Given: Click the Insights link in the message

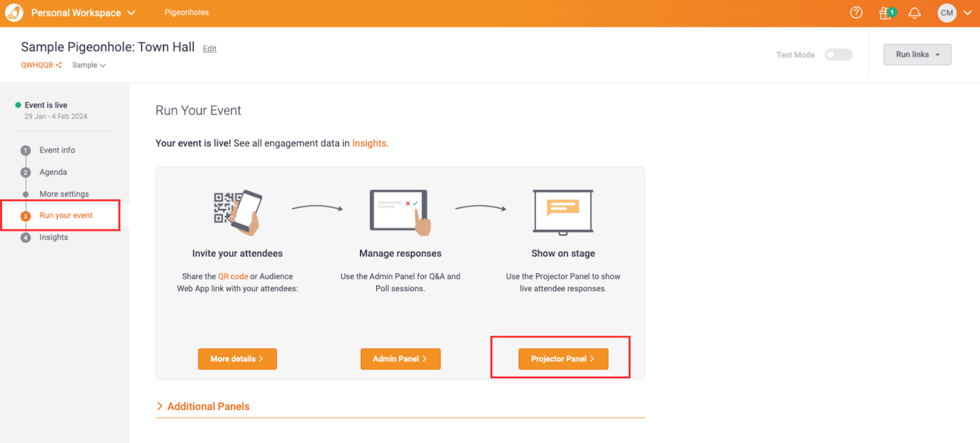Looking at the screenshot, I should pos(369,143).
